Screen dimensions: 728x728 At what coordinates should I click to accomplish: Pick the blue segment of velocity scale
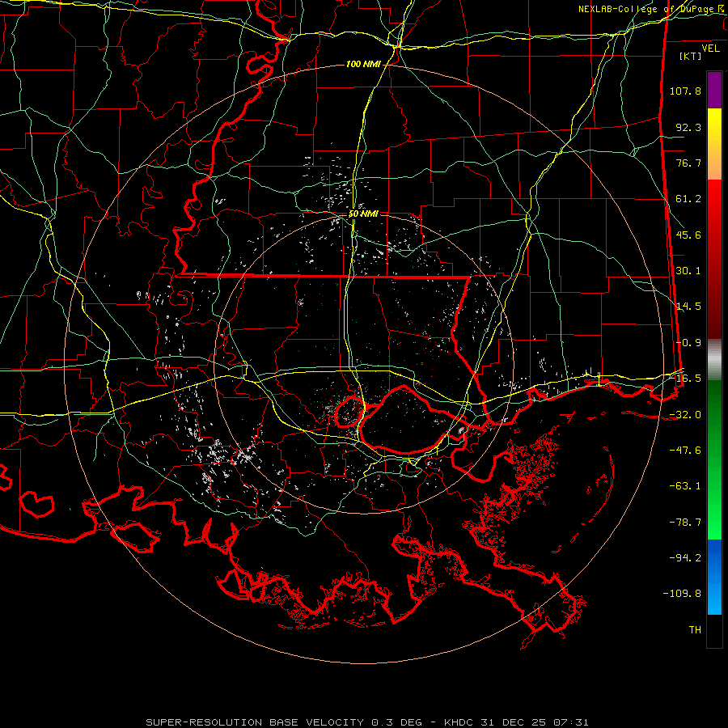pyautogui.click(x=714, y=577)
